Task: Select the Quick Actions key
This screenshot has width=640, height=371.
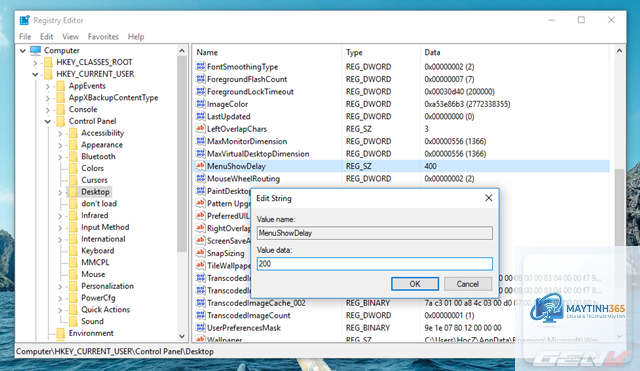Action: (x=105, y=309)
